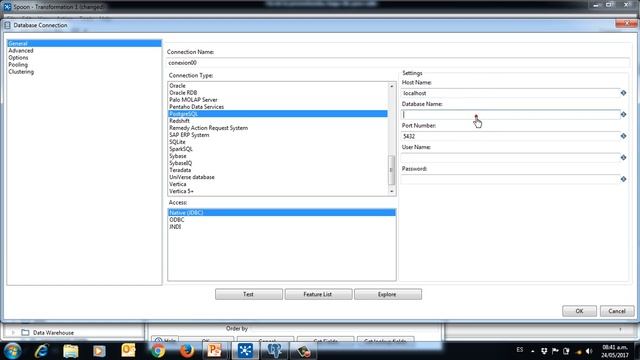
Task: Click the Feature List button
Action: [318, 294]
